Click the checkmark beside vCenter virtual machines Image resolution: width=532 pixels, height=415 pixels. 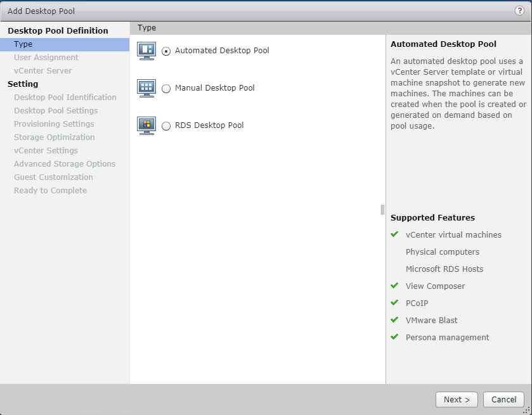[396, 234]
